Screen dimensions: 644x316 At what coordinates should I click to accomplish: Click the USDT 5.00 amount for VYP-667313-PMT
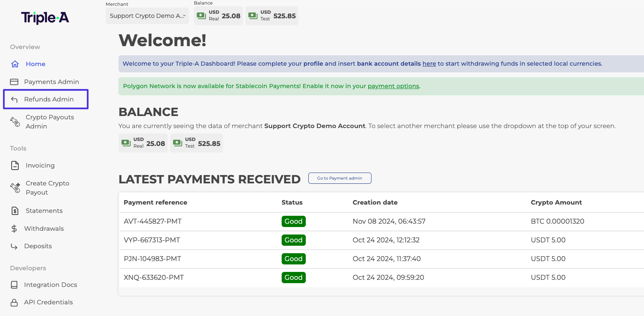point(548,240)
